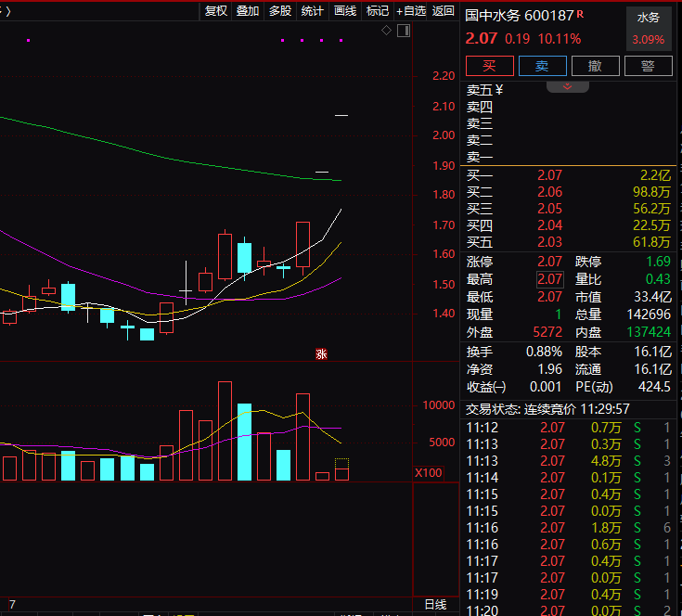
Task: Activate the 画线 drawing tool
Action: point(345,11)
